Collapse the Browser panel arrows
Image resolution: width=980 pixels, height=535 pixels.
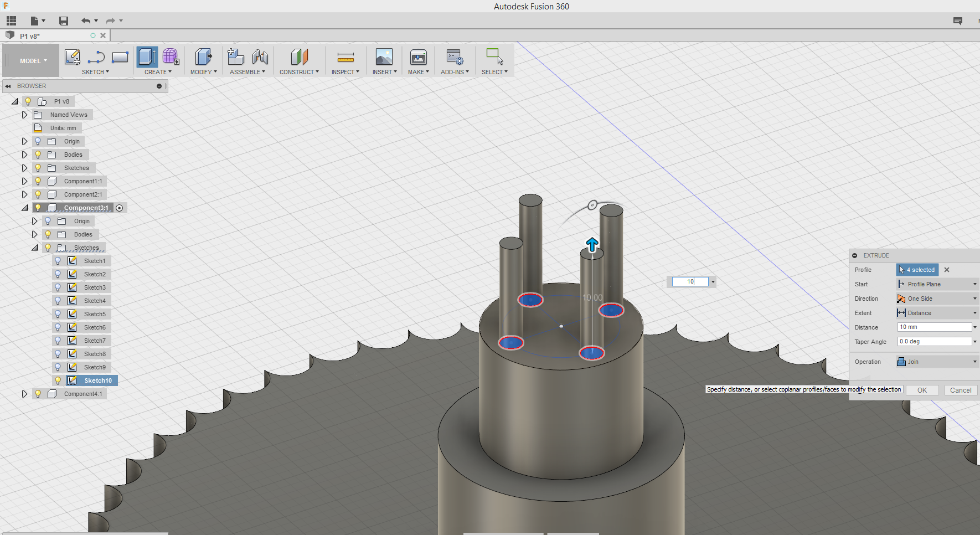8,86
